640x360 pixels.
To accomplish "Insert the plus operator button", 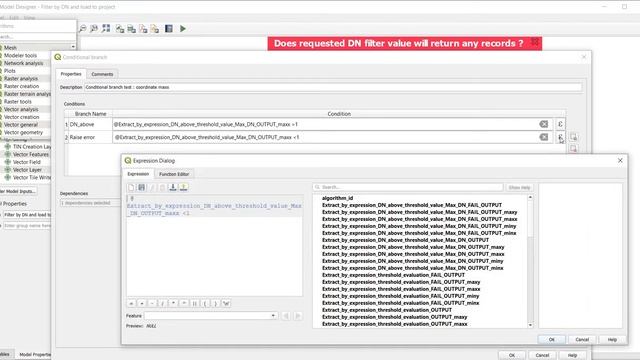I will coord(142,303).
